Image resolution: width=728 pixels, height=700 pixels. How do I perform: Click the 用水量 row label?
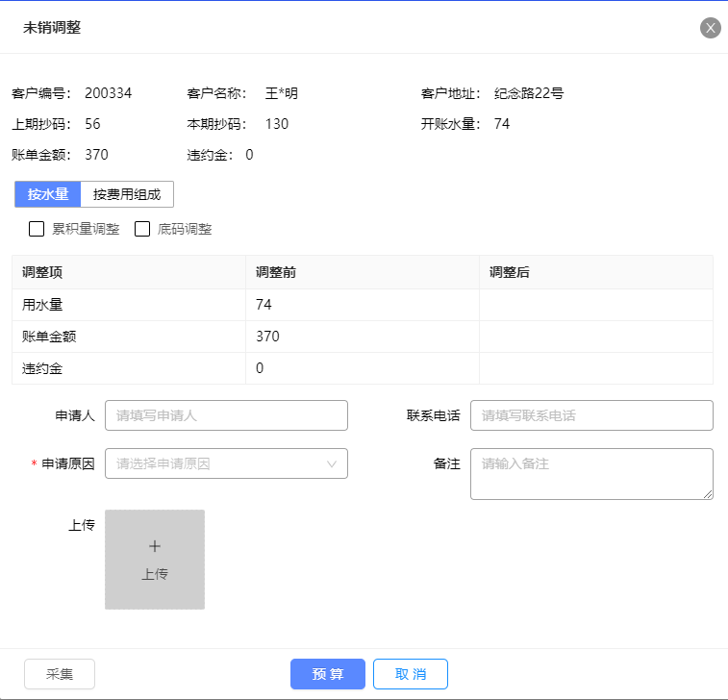coord(42,305)
